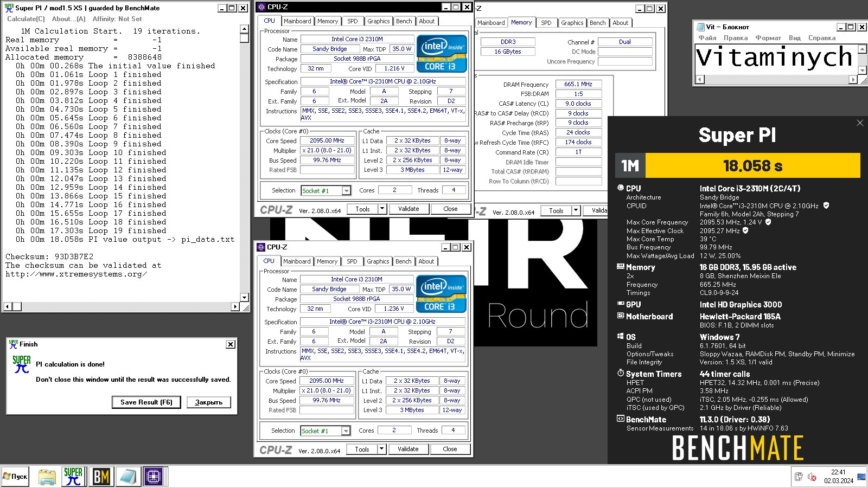The height and width of the screenshot is (488, 868).
Task: Click the Notepad Vit title bar icon
Action: click(x=700, y=27)
